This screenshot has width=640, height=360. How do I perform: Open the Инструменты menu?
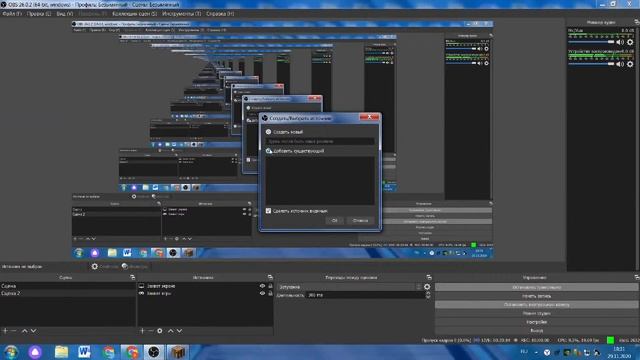coord(181,13)
